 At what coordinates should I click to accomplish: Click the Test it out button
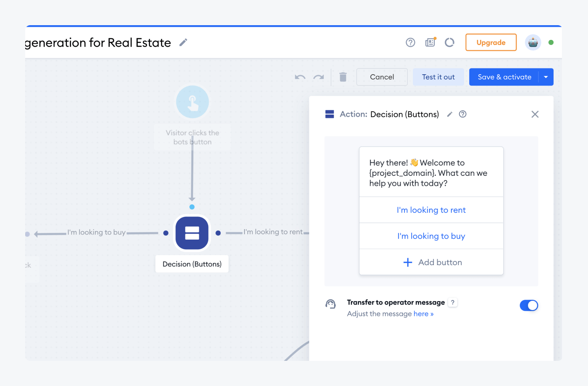[438, 77]
